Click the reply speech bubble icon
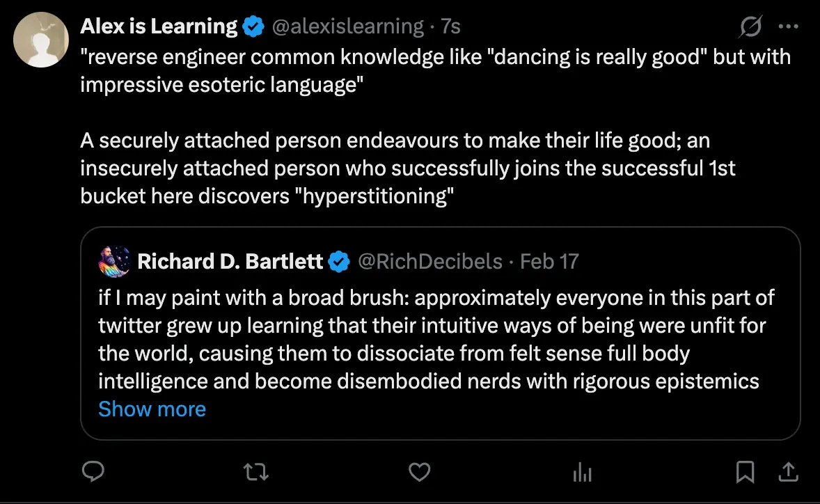 tap(93, 473)
